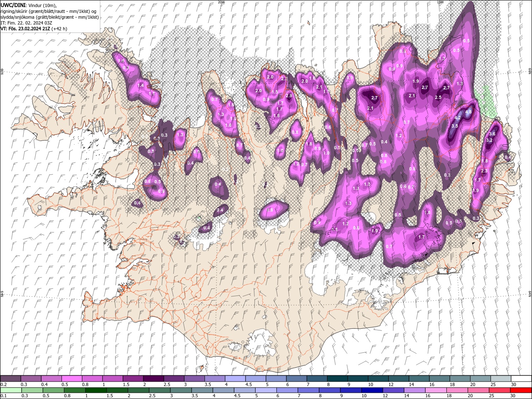Pick the top legend swatch between 2 and 2.5
Screen dimensions: 532x399
[153, 379]
